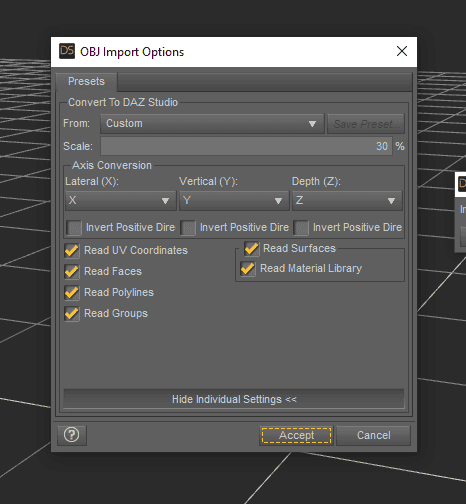Click the Scale value field showing 30

[246, 146]
